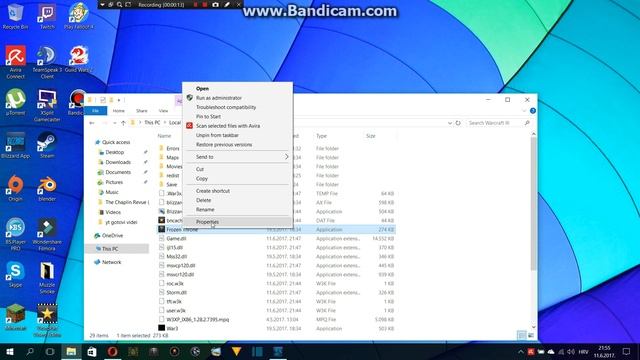The height and width of the screenshot is (360, 640).
Task: Expand the Explorer ribbon chevron
Action: point(524,111)
